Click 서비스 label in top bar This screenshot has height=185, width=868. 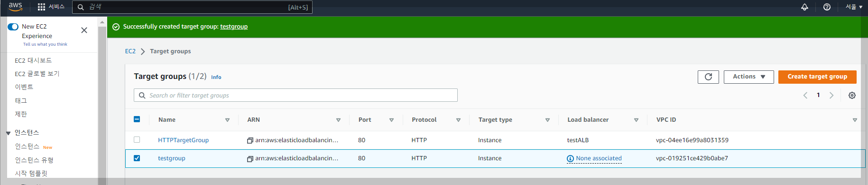(56, 7)
